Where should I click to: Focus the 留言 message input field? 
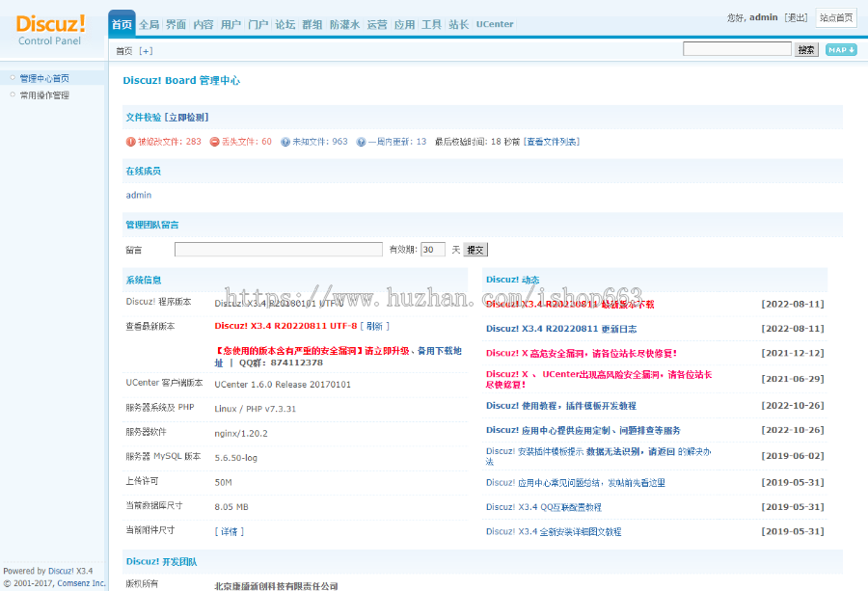279,250
